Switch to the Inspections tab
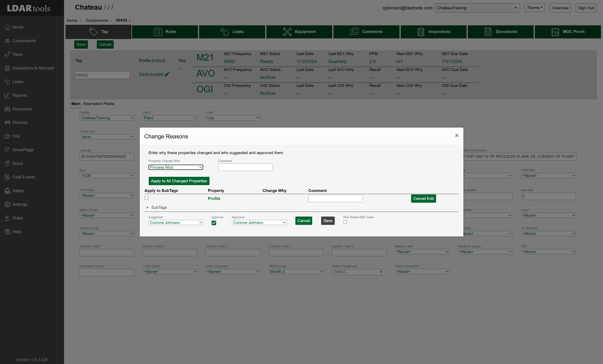Screen dimensions: 603x364 click(433, 32)
